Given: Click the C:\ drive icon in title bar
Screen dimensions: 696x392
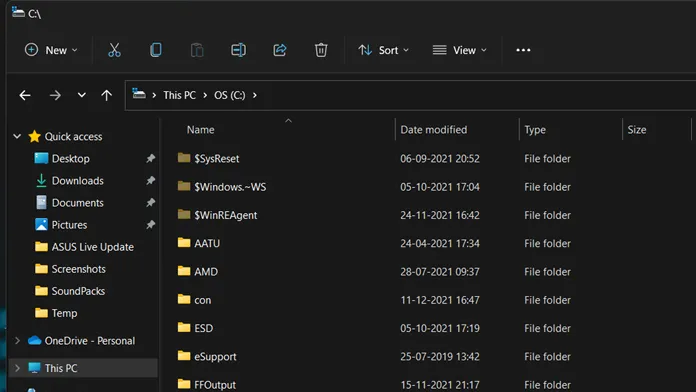Looking at the screenshot, I should (x=18, y=12).
